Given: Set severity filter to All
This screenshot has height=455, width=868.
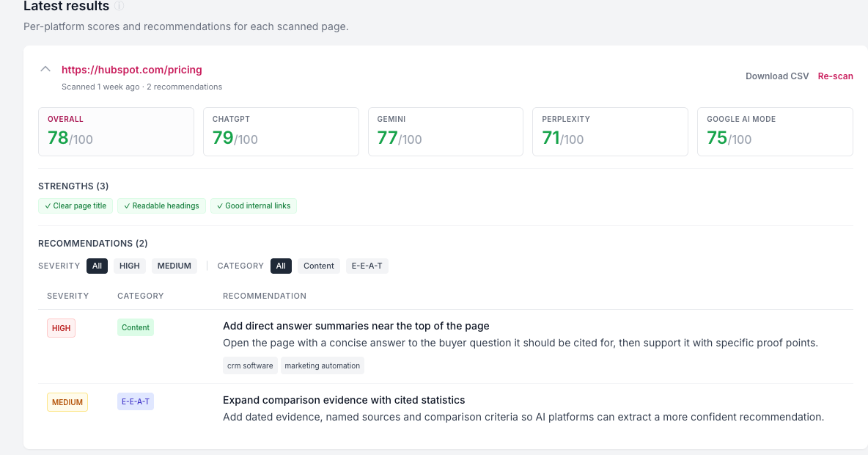Looking at the screenshot, I should pyautogui.click(x=97, y=266).
